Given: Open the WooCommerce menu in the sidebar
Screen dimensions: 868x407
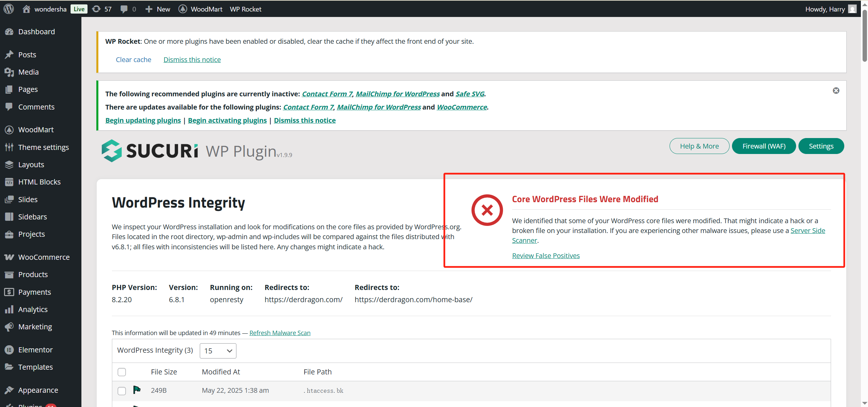Looking at the screenshot, I should click(x=44, y=257).
